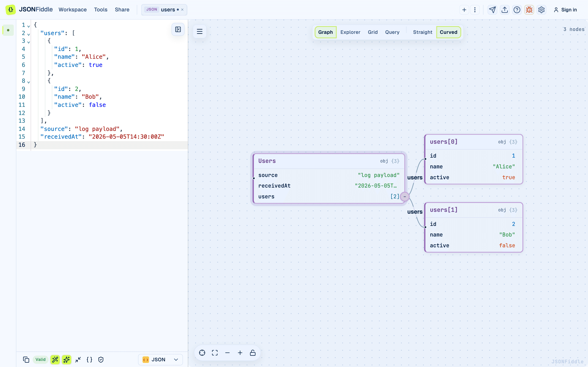Switch to the Explorer tab
The width and height of the screenshot is (588, 367).
pos(350,32)
